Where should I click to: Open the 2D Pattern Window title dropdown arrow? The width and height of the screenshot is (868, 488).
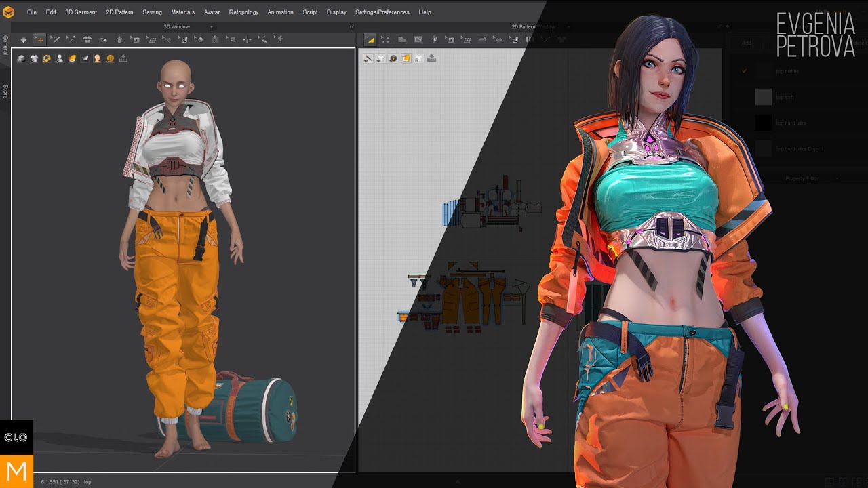[x=567, y=27]
